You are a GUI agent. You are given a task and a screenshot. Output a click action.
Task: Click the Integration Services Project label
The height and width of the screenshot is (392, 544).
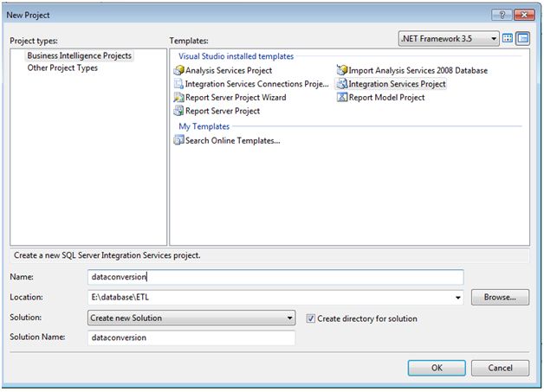pos(398,84)
